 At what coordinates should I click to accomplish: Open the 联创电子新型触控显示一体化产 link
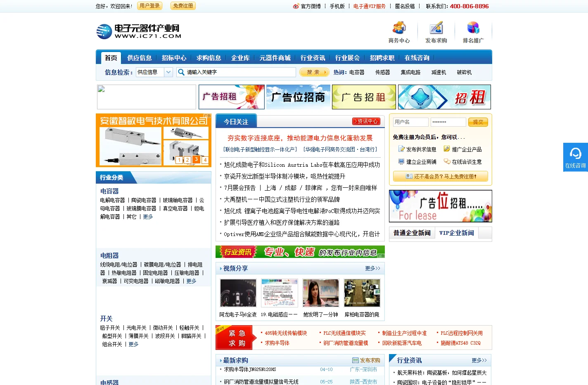point(260,149)
